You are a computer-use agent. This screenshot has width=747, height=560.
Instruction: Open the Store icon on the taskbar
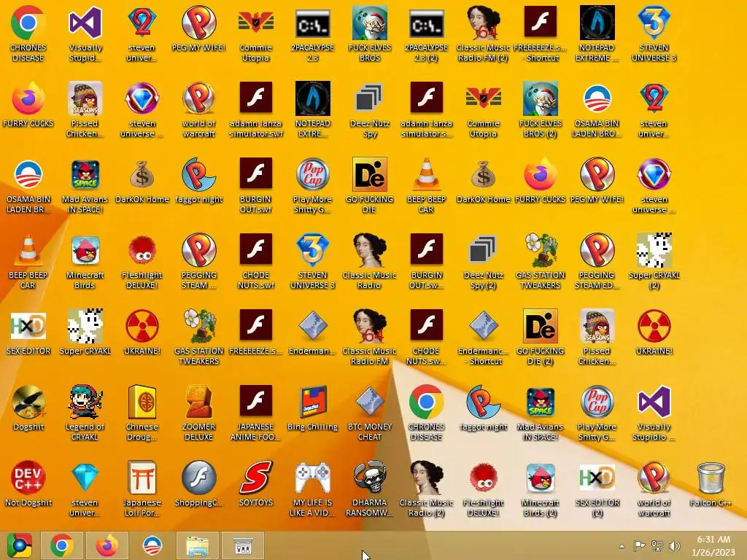point(243,545)
